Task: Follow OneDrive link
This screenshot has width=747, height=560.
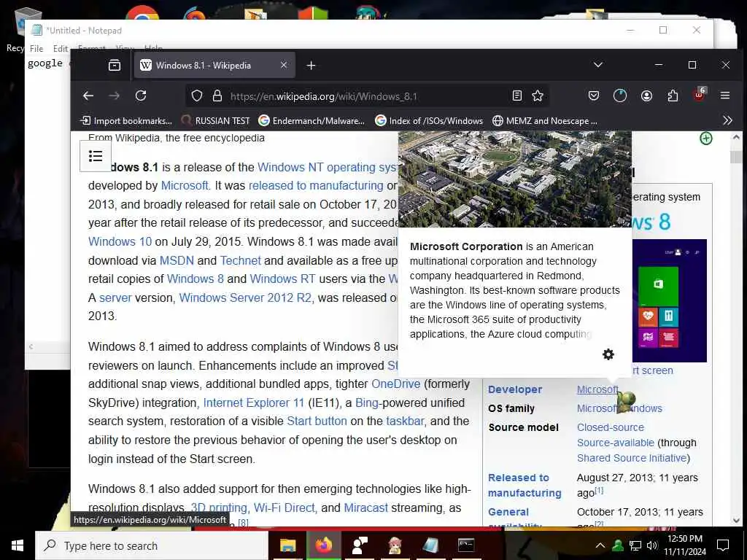Action: [396, 384]
